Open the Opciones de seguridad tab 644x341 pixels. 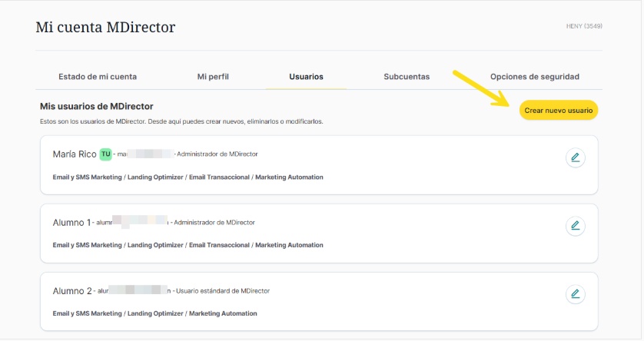coord(534,77)
